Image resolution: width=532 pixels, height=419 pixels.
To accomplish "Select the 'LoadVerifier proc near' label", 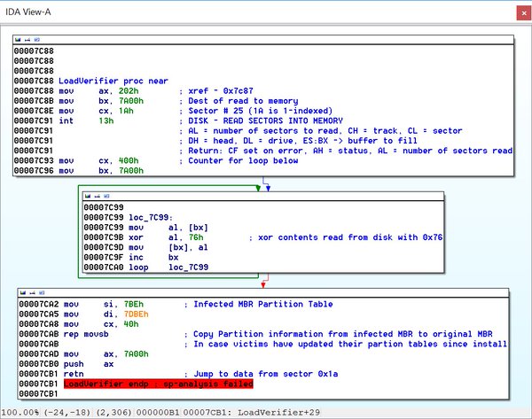I will (113, 81).
